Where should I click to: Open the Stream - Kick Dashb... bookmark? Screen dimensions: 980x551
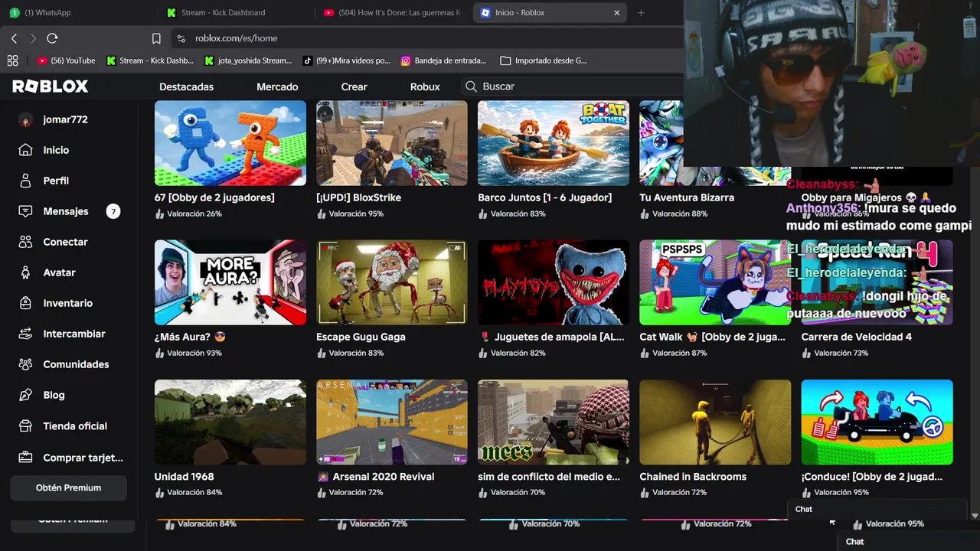149,60
